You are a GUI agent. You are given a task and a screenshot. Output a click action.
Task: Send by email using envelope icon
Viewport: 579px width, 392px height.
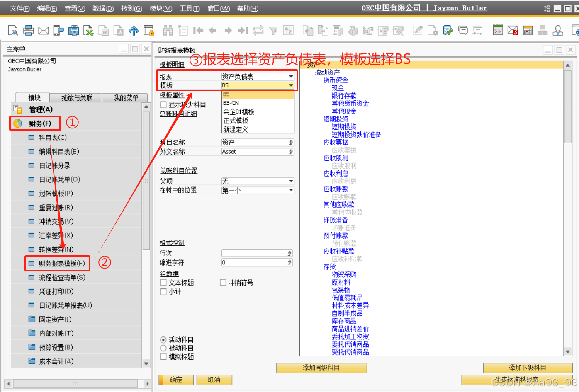point(43,30)
